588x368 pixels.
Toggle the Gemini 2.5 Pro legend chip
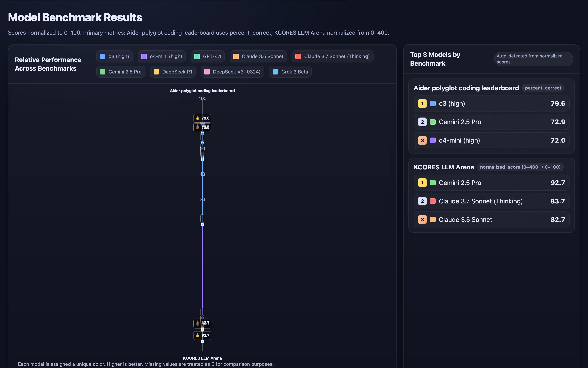point(121,72)
